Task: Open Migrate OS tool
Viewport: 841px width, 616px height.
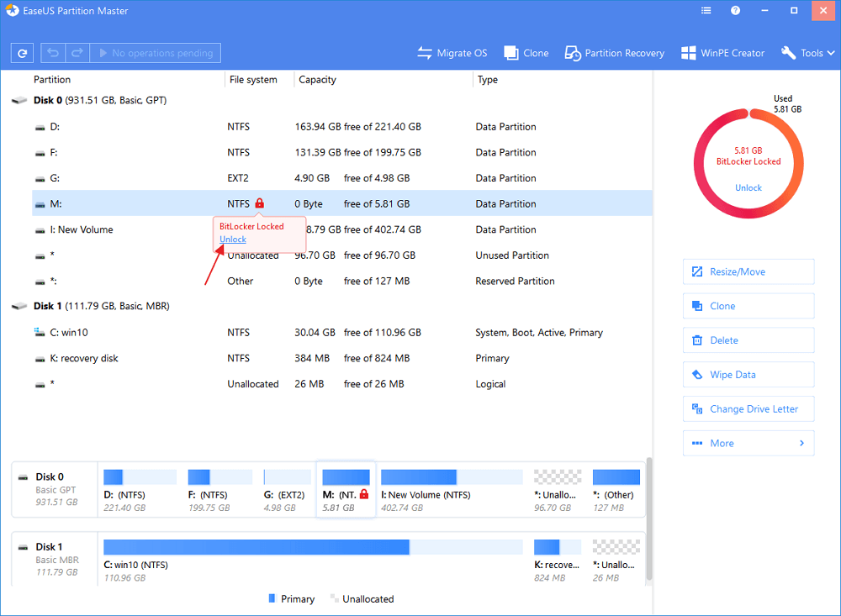Action: [452, 53]
